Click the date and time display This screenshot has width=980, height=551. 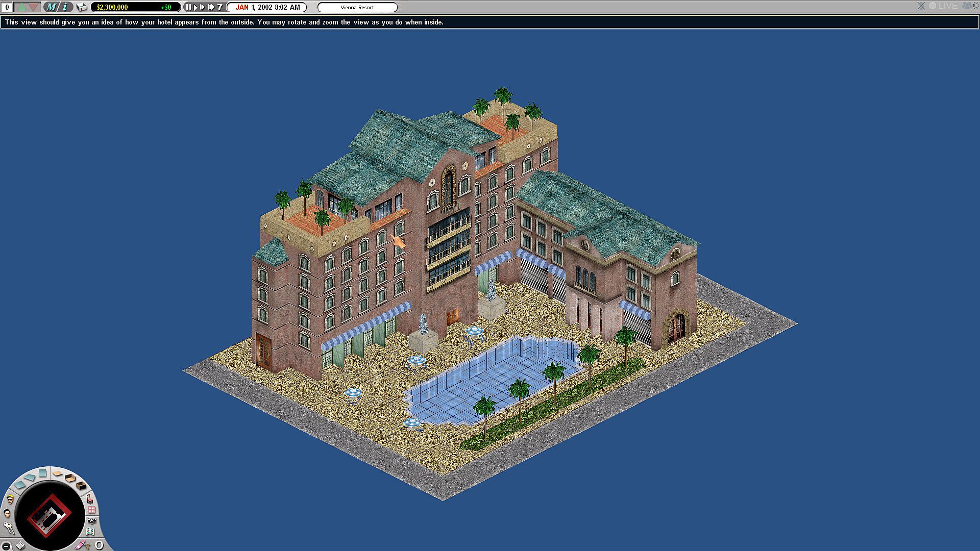click(267, 7)
